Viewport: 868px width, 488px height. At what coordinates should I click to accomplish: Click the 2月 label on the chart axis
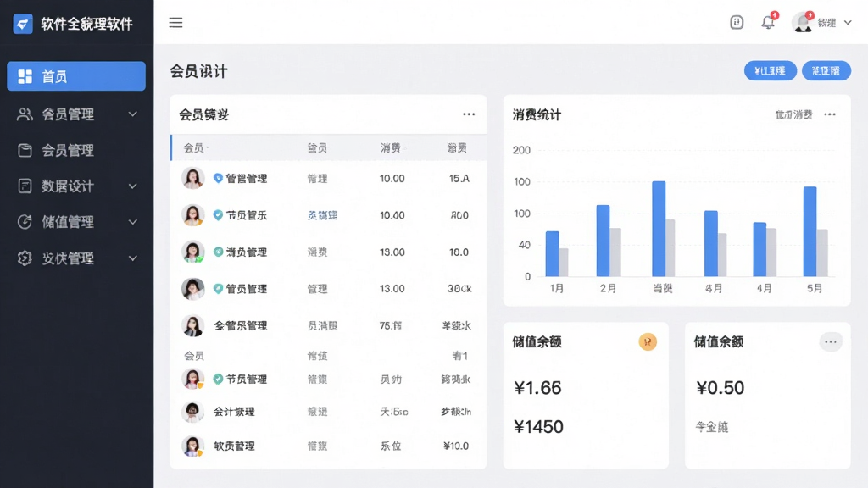pyautogui.click(x=608, y=288)
